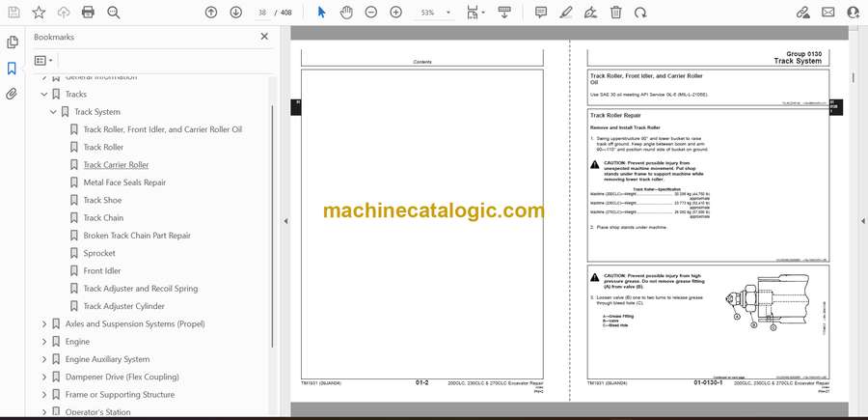Open the sign document tool
This screenshot has height=420, width=868.
click(x=590, y=13)
